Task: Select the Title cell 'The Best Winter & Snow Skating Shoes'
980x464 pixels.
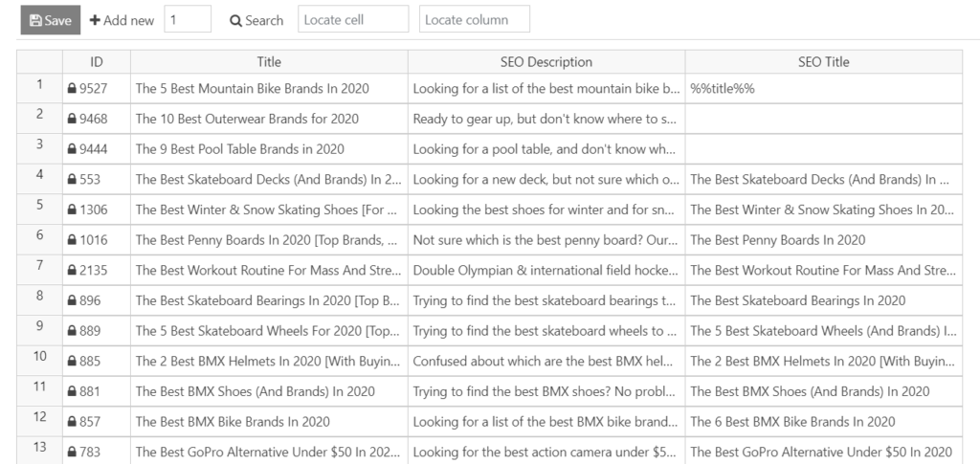Action: point(269,210)
